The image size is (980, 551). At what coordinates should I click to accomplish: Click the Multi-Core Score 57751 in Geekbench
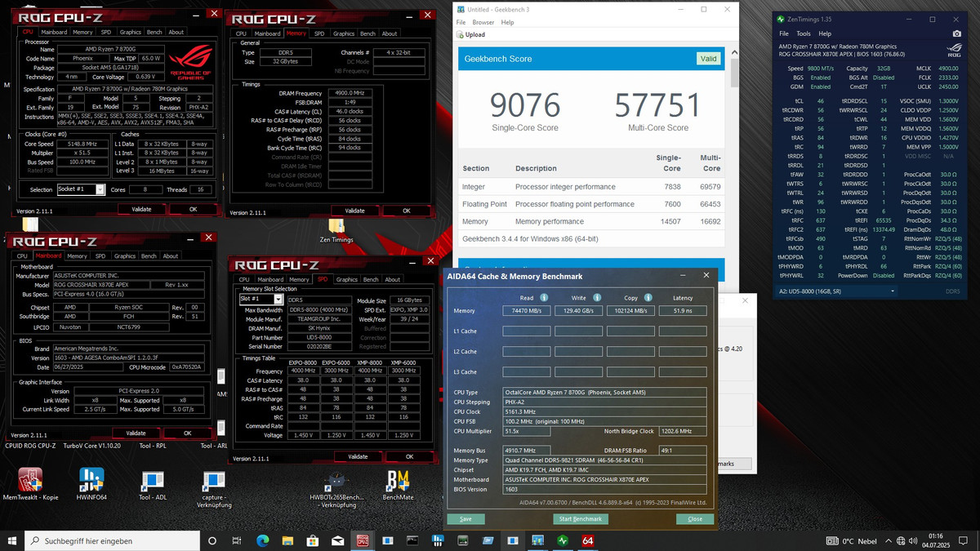coord(657,105)
